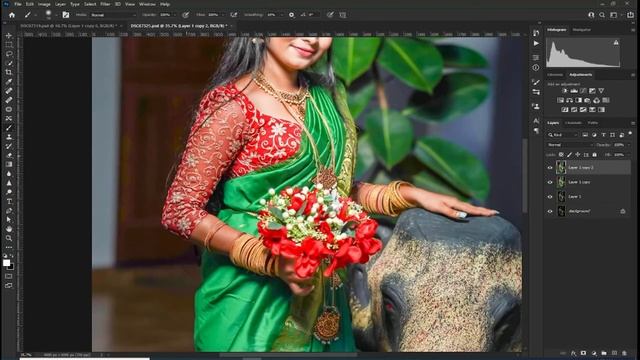Screen dimensions: 640x360
Task: Open the Smoothing dropdown arrow
Action: (x=282, y=15)
